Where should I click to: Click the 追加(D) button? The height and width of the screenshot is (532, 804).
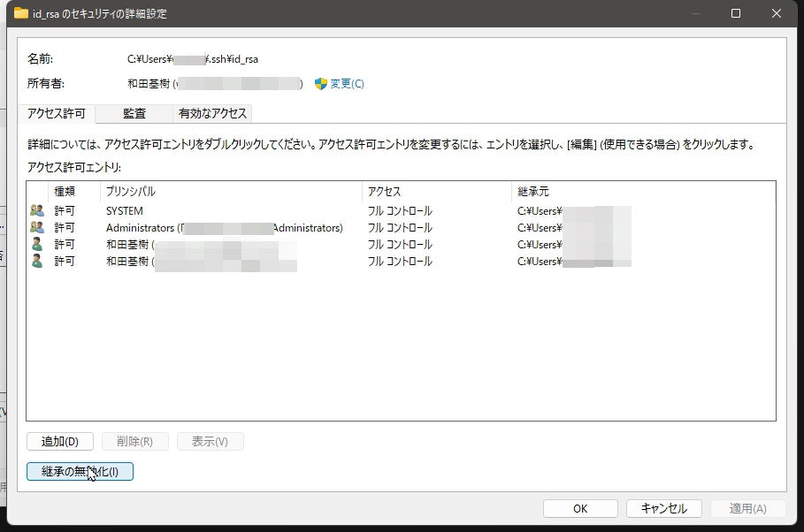coord(60,441)
